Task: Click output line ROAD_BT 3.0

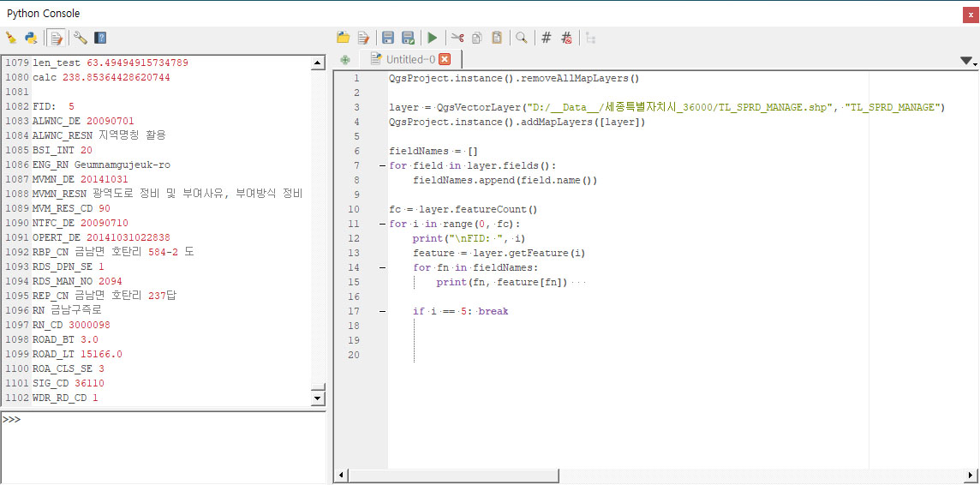Action: [65, 339]
